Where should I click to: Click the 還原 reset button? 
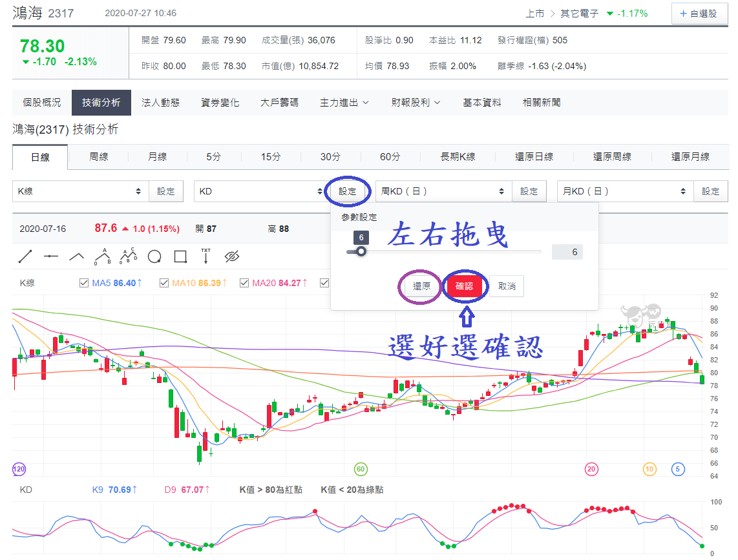tap(422, 286)
